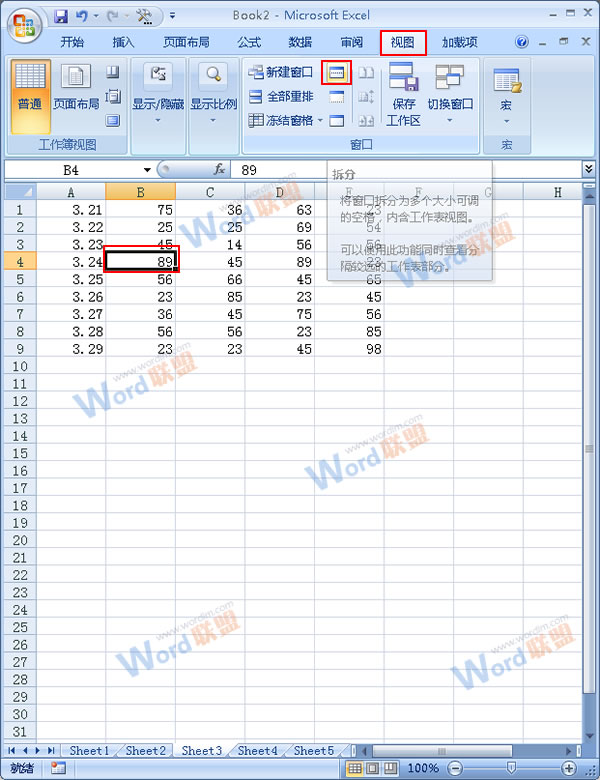Viewport: 600px width, 780px height.
Task: Click the Office Button orb
Action: coord(24,24)
